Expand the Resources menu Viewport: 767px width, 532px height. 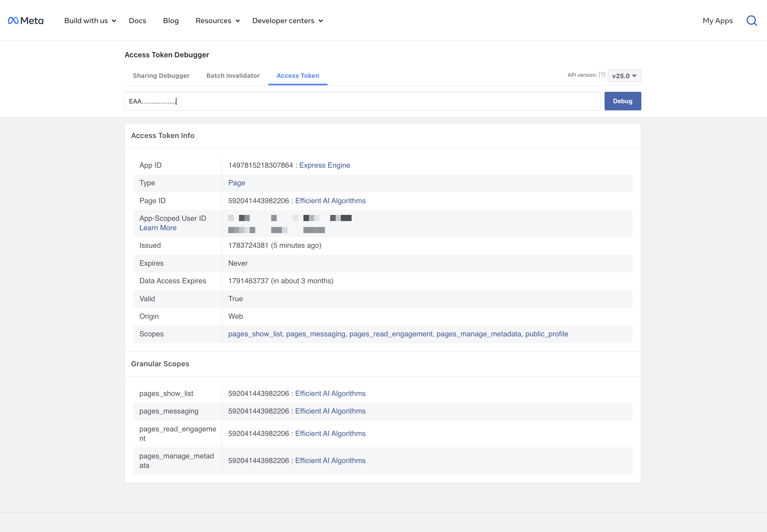point(218,21)
